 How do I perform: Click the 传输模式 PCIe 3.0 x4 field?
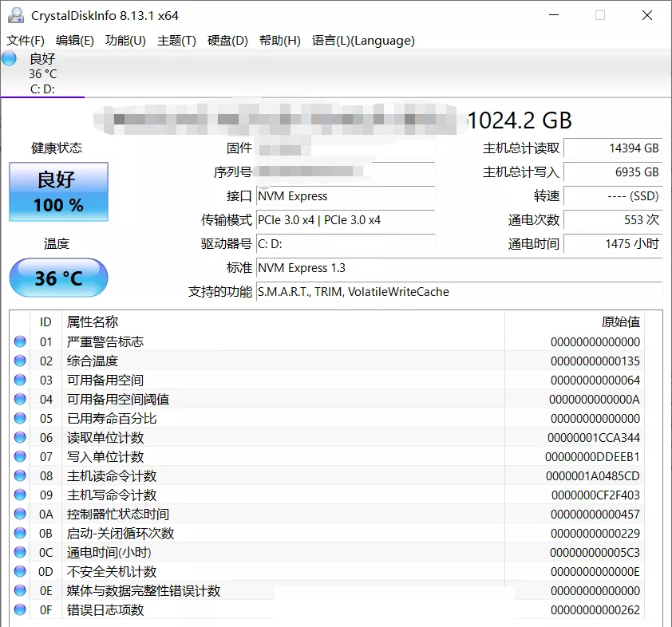[345, 220]
